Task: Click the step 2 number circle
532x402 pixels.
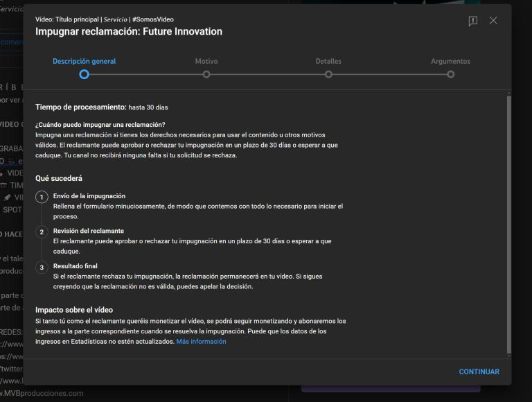Action: click(42, 232)
